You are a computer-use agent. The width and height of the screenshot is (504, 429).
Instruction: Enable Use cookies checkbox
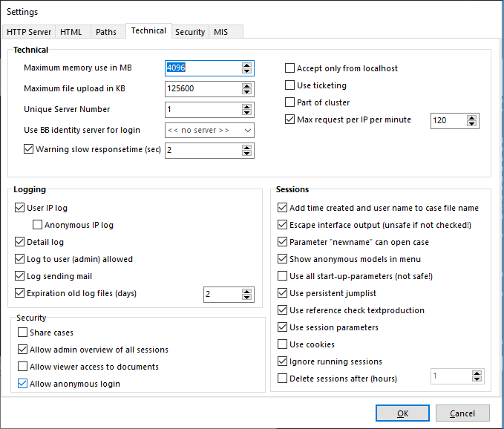[x=282, y=344]
